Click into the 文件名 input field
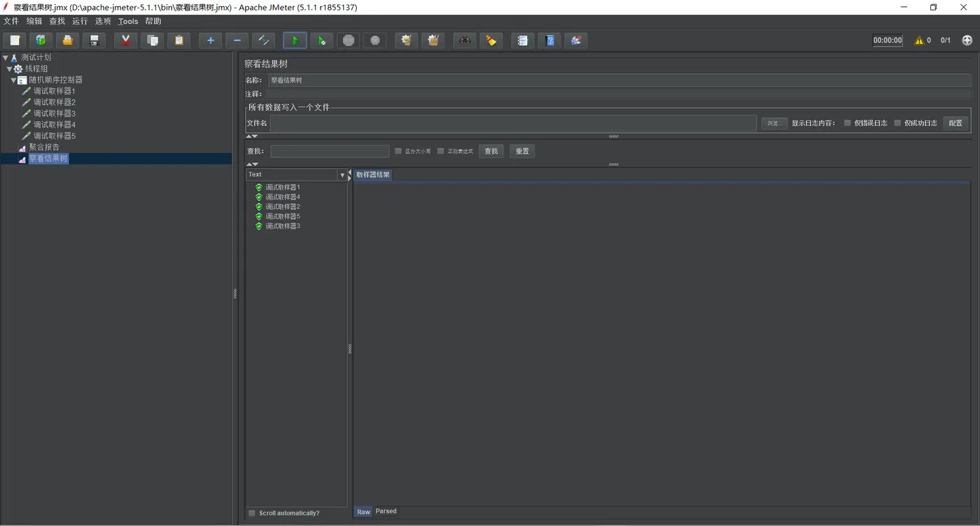 click(x=513, y=123)
